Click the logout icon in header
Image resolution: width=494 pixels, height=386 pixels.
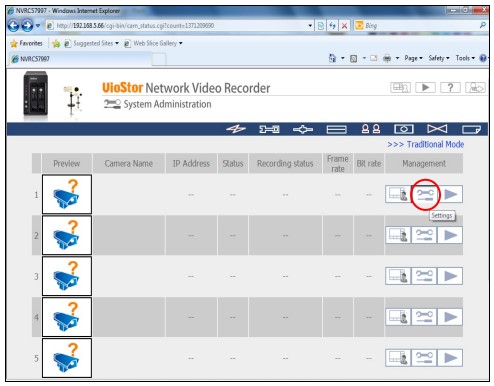(x=475, y=87)
